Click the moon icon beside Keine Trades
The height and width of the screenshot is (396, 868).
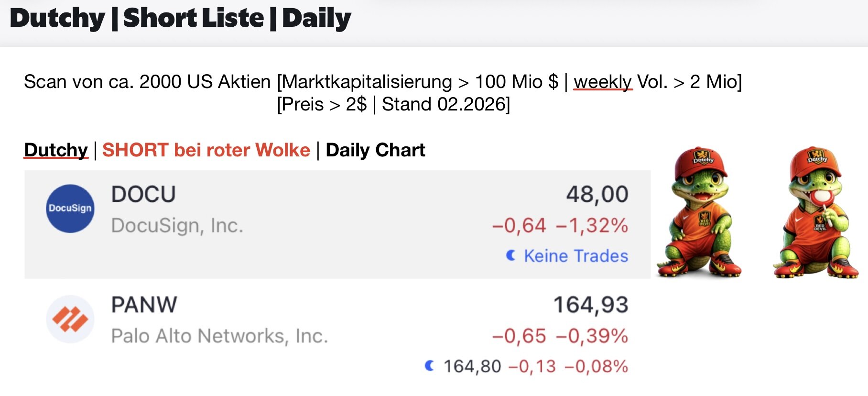tap(511, 256)
